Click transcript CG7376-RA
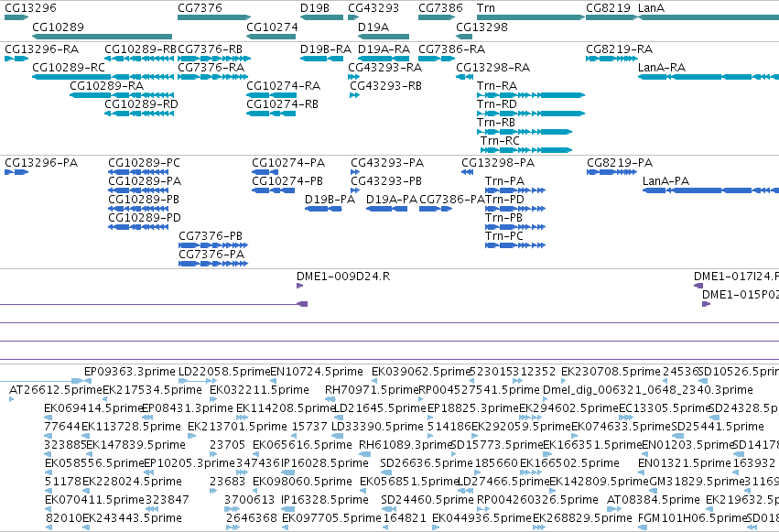Screen dimensions: 779x532 pos(212,77)
